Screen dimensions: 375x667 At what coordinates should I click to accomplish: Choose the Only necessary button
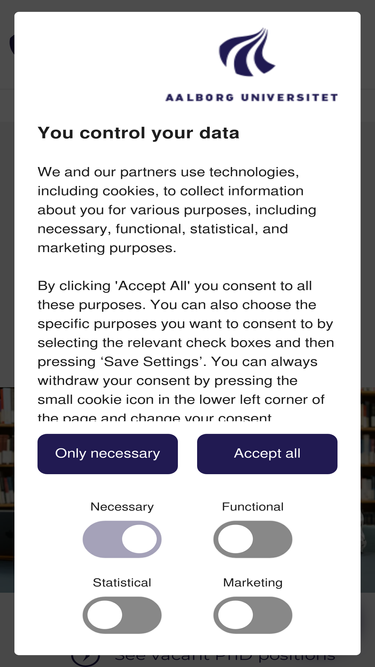point(108,453)
